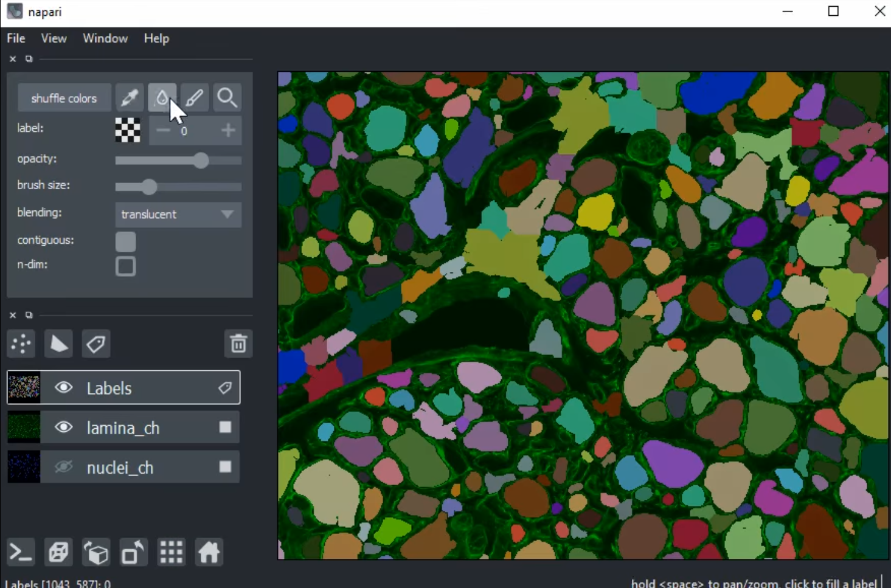Enable the contiguous checkbox
The width and height of the screenshot is (891, 588).
(125, 241)
